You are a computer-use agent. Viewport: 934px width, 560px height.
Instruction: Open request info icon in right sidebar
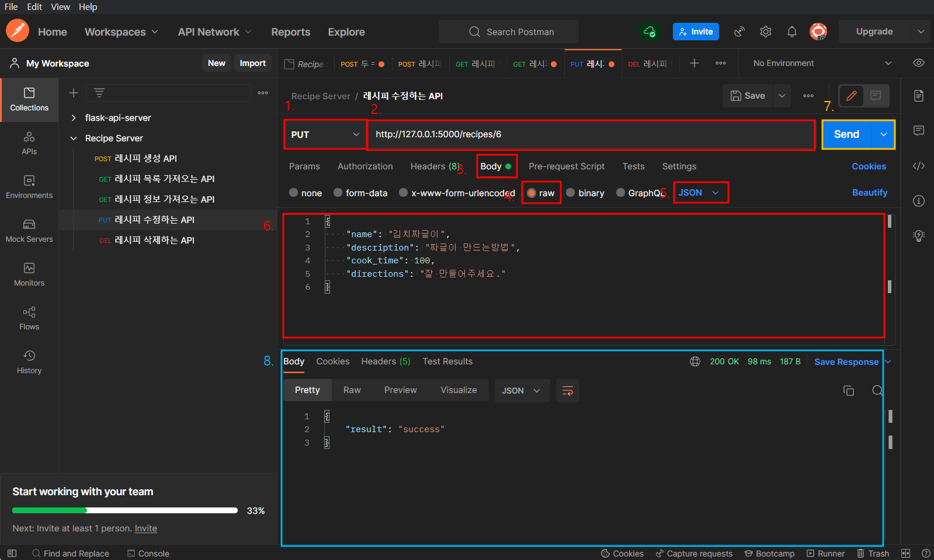(x=919, y=201)
